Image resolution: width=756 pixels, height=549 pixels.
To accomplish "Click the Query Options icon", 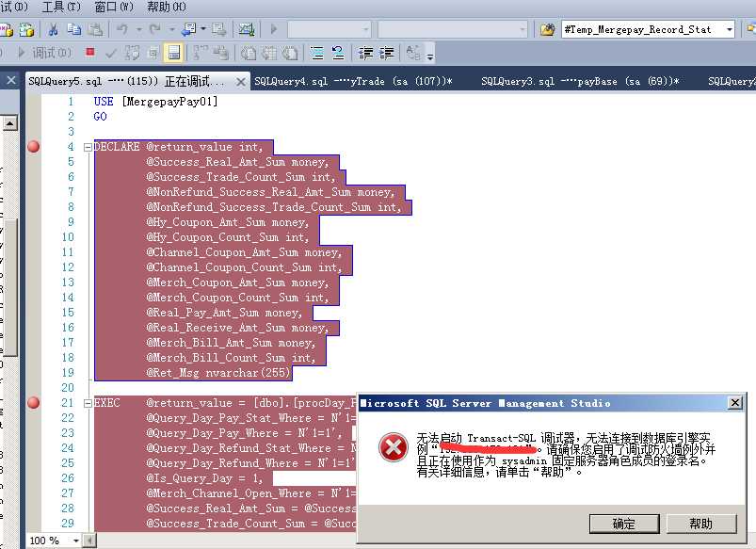I will pos(153,53).
